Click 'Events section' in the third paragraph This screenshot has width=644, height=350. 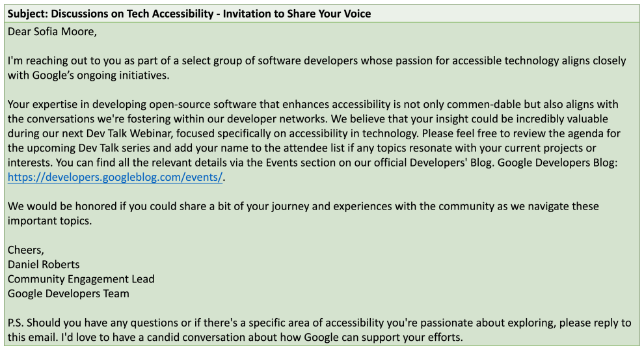[x=306, y=163]
